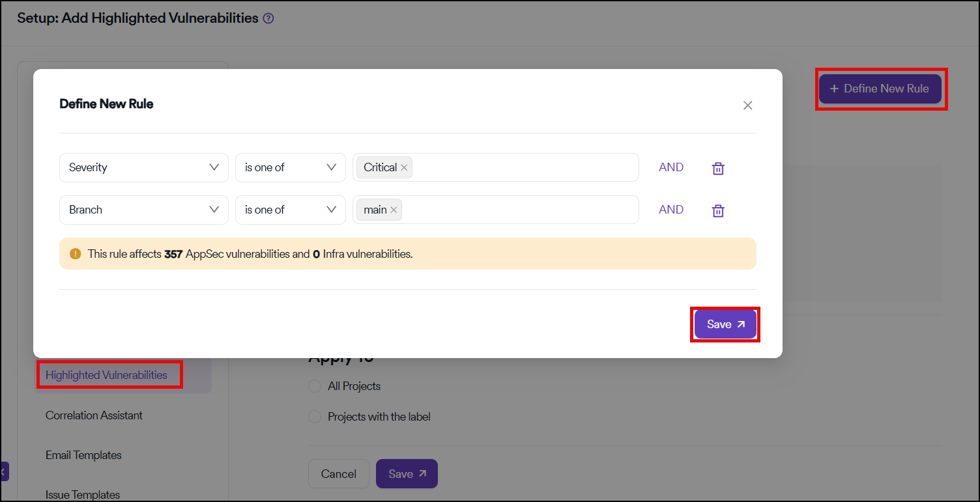The image size is (980, 502).
Task: Click the warning icon in the rule impact banner
Action: 76,254
